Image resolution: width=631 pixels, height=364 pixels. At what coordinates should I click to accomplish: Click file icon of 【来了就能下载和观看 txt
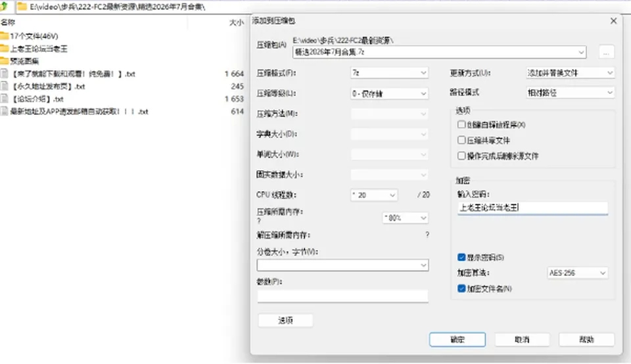tap(5, 74)
